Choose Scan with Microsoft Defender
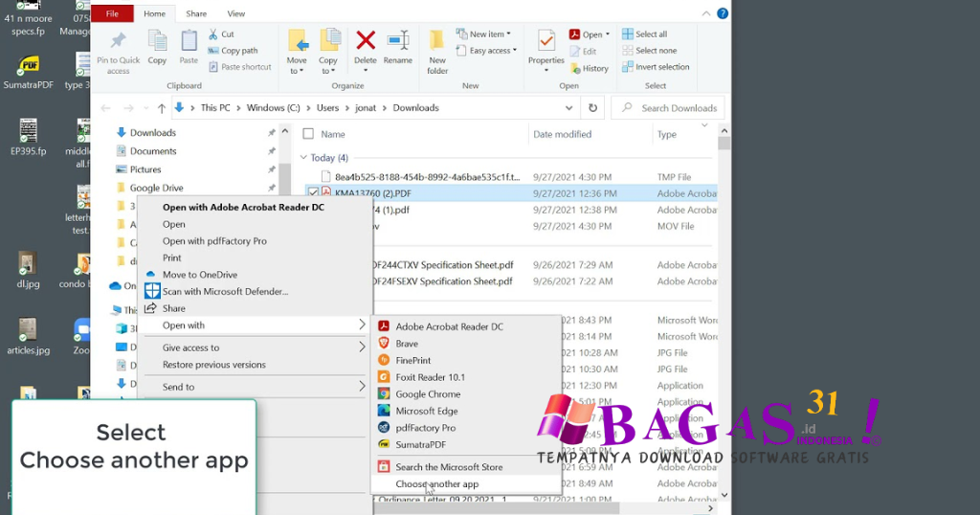The width and height of the screenshot is (980, 515). [x=225, y=292]
